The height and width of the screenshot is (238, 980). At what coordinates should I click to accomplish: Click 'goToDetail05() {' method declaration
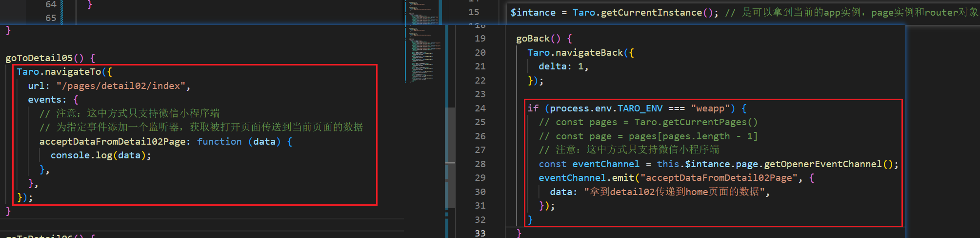[50, 58]
